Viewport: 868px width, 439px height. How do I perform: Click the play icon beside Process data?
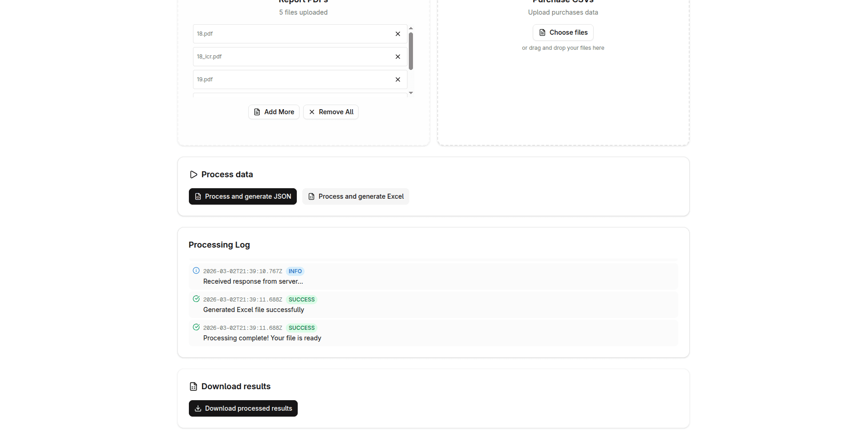click(x=193, y=175)
